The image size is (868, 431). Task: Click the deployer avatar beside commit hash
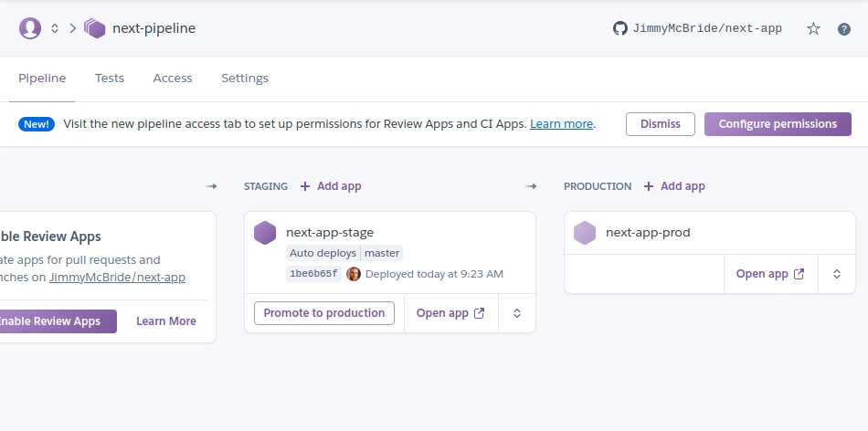pos(354,274)
